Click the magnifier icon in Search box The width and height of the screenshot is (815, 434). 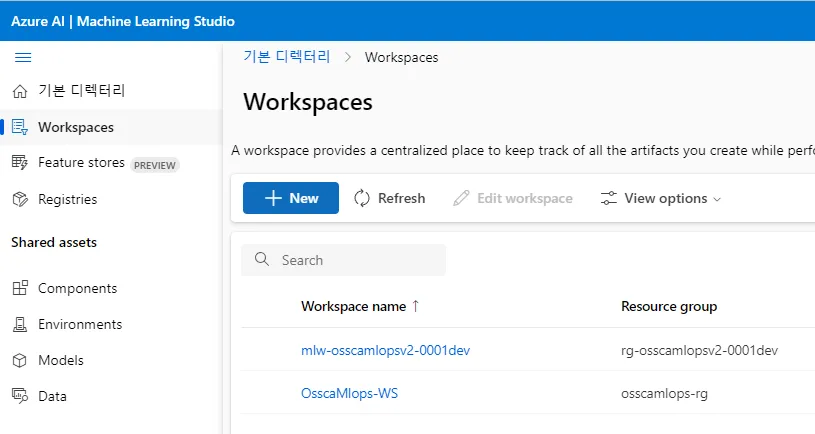click(x=262, y=259)
